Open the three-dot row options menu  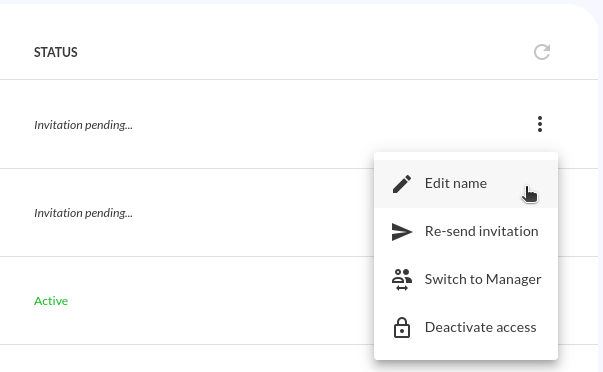(x=540, y=124)
